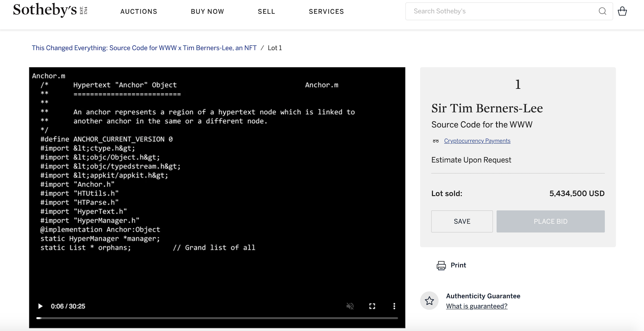The image size is (644, 331).
Task: Open the Services menu
Action: click(x=326, y=12)
